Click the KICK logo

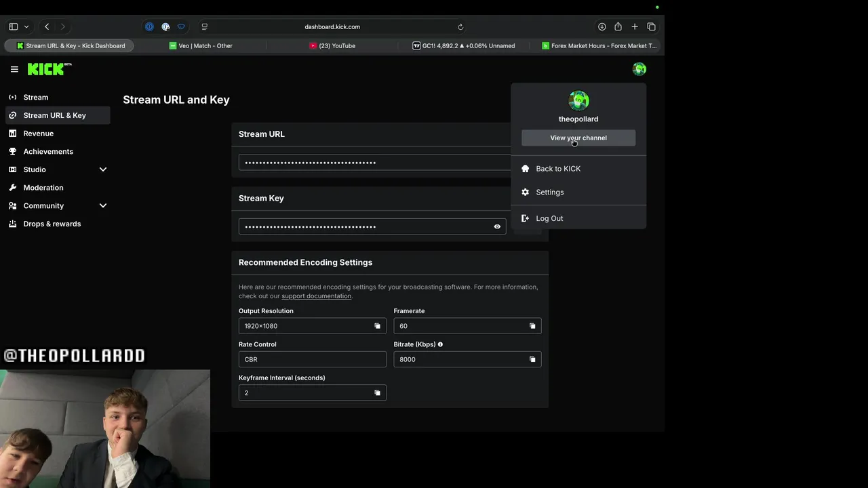[x=50, y=69]
